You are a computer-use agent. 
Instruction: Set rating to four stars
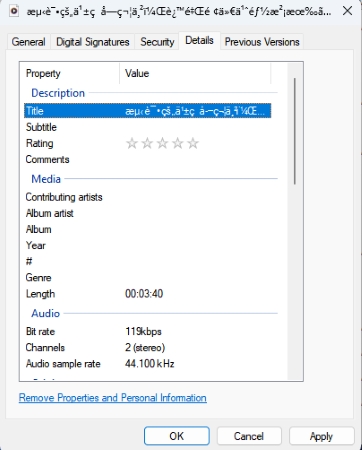(178, 143)
